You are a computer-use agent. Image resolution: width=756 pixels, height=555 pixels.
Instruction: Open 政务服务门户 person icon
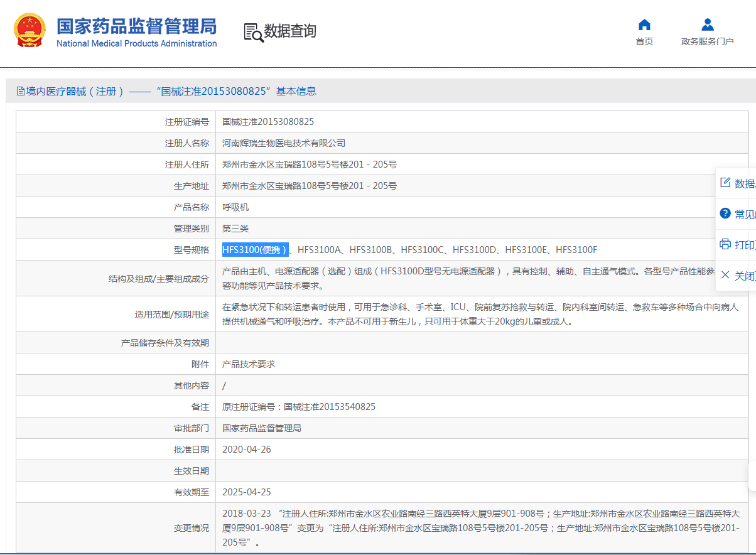[x=708, y=25]
